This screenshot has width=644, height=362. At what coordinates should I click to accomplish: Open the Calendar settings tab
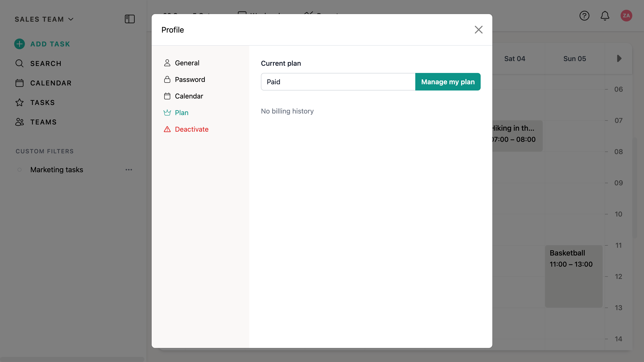[189, 96]
